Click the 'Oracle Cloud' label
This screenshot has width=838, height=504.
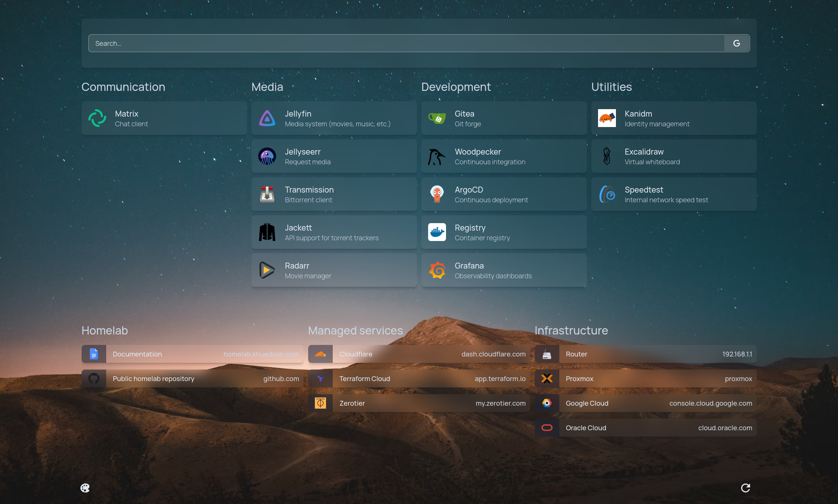[x=586, y=428]
